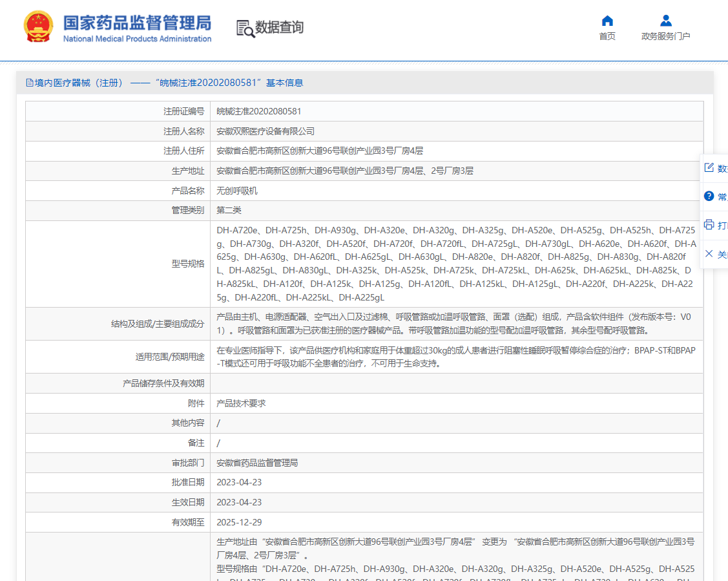Print the page using the printer icon
This screenshot has width=728, height=581.
709,225
